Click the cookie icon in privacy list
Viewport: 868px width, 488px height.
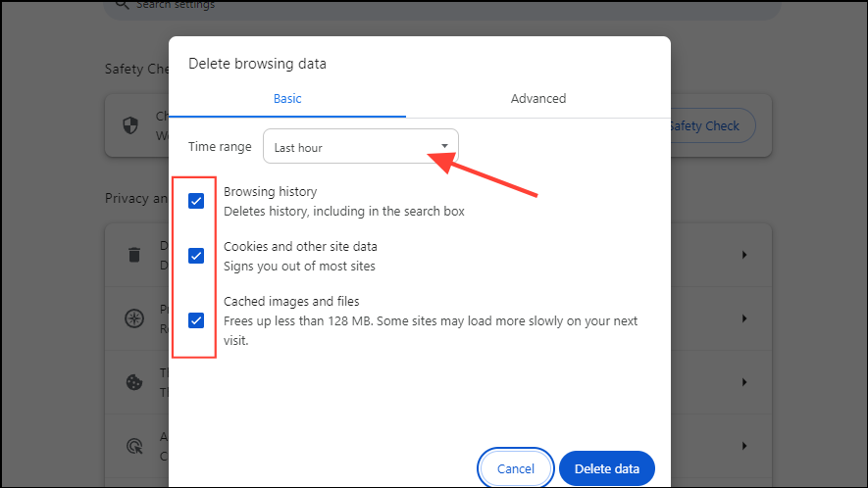pos(134,382)
